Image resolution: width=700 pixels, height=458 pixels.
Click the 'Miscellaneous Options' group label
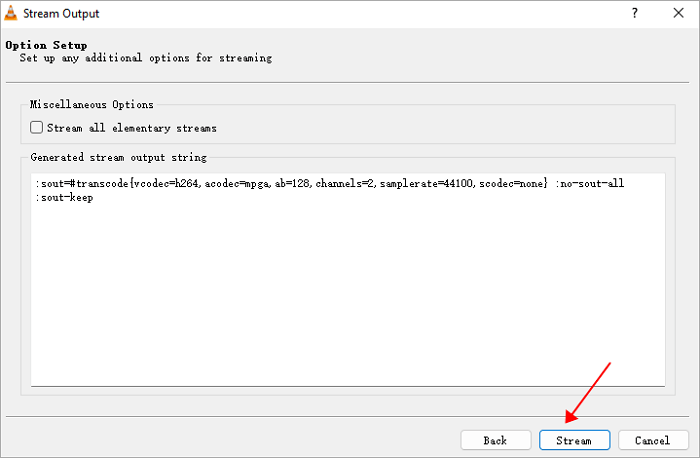coord(92,104)
